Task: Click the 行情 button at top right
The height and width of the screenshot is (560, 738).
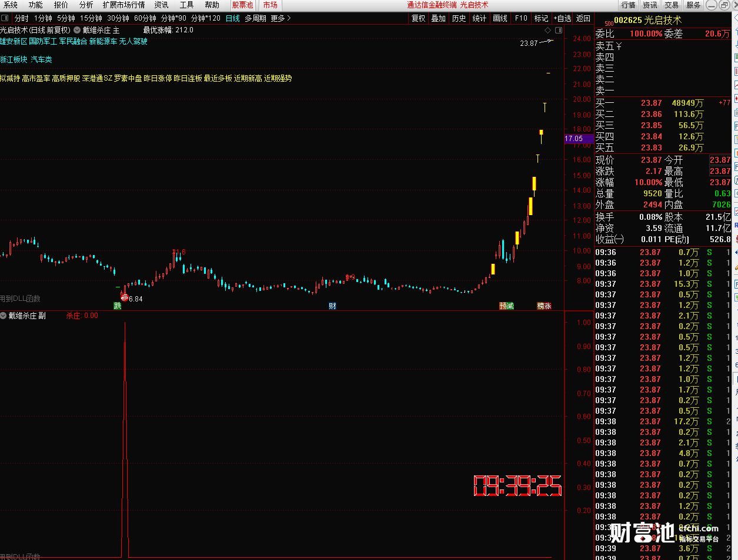Action: [629, 5]
